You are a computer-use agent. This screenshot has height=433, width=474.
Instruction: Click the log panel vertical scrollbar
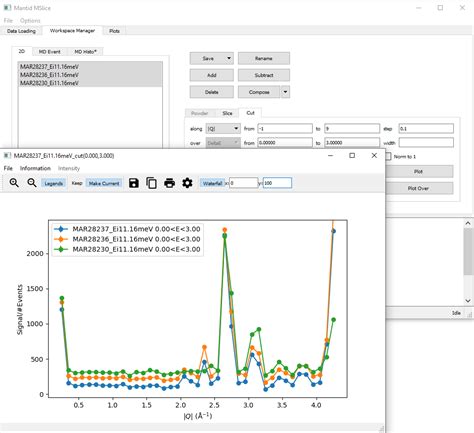tap(468, 262)
